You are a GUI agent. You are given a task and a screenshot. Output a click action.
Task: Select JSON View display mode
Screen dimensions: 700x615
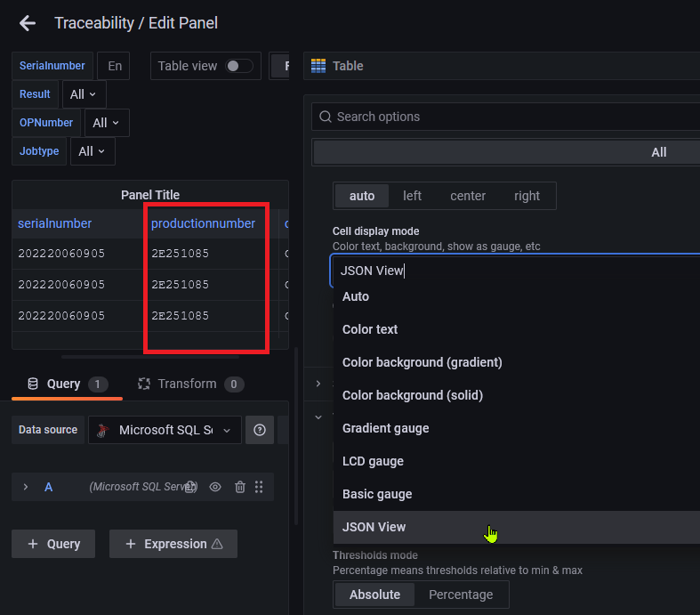(x=517, y=527)
